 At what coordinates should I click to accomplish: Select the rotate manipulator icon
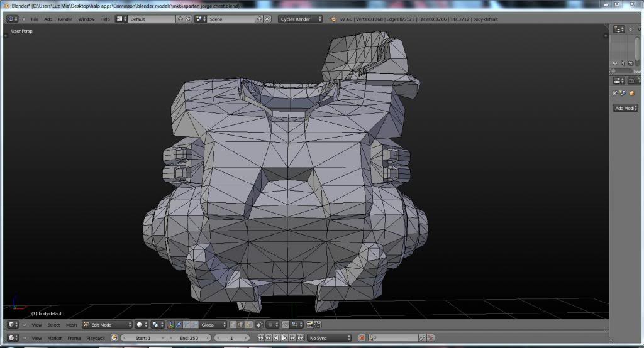(186, 324)
